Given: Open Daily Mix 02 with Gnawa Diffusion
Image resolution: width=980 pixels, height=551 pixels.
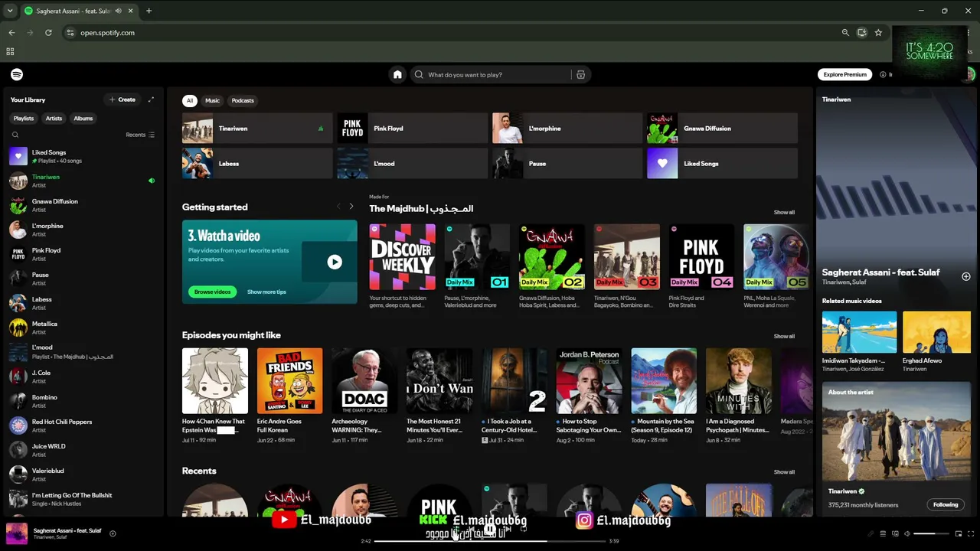Looking at the screenshot, I should click(x=552, y=257).
